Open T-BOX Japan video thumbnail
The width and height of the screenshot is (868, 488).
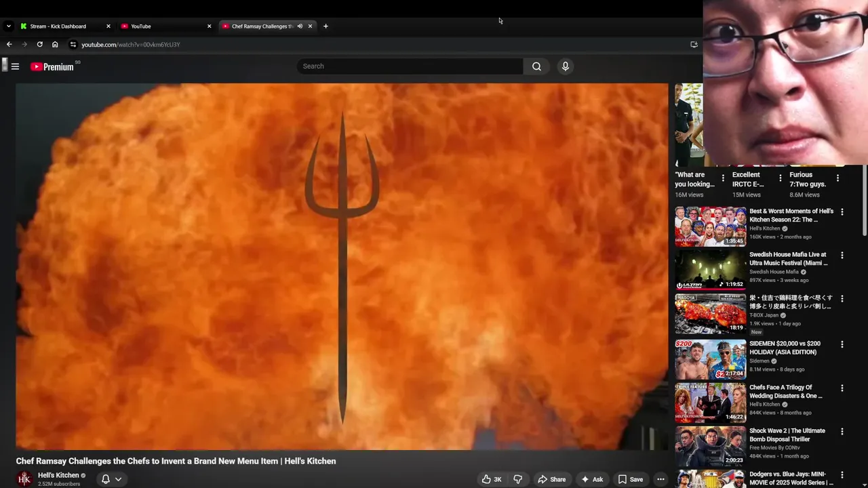(710, 313)
